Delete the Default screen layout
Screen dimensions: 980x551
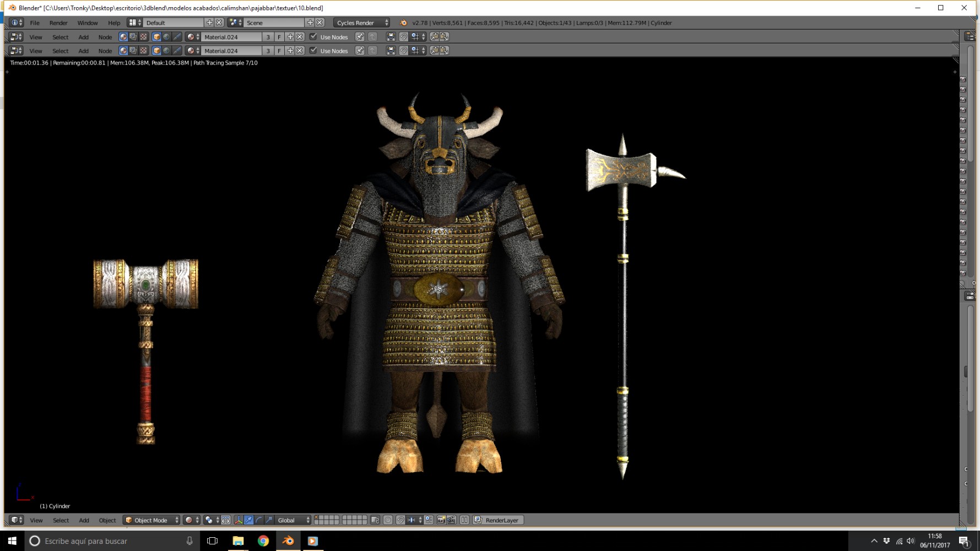tap(219, 23)
